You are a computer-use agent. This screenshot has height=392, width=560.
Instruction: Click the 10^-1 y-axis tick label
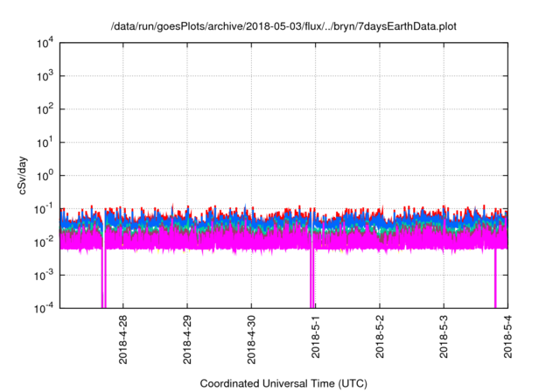click(44, 209)
